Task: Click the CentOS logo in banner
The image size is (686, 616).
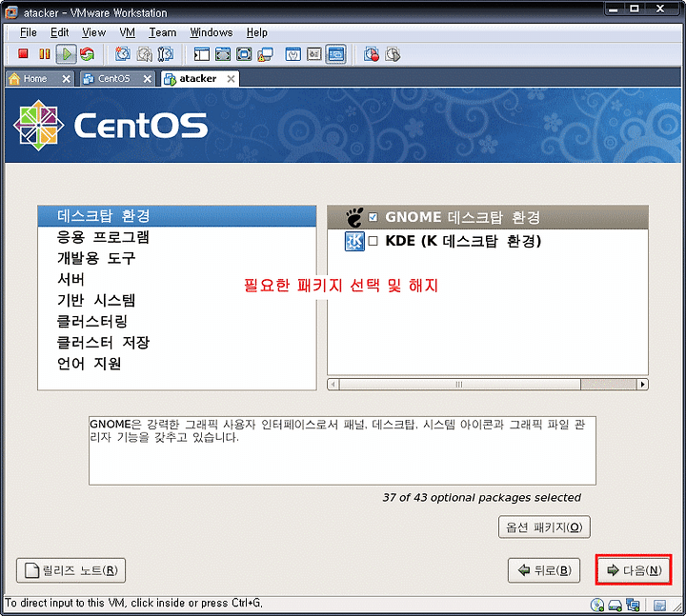Action: [x=111, y=125]
